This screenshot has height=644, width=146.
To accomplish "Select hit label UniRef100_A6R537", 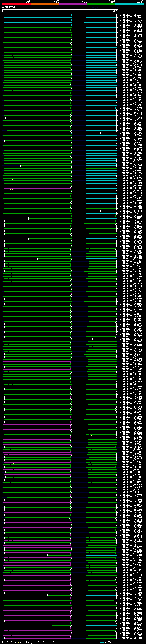I will [x=131, y=598].
